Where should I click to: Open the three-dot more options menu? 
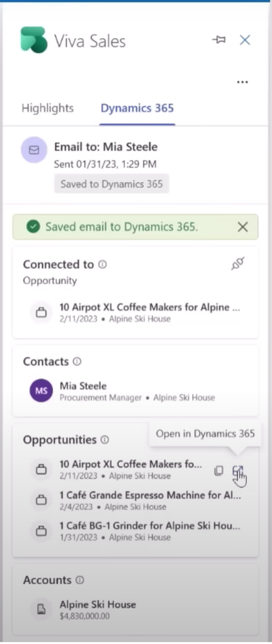pyautogui.click(x=242, y=82)
